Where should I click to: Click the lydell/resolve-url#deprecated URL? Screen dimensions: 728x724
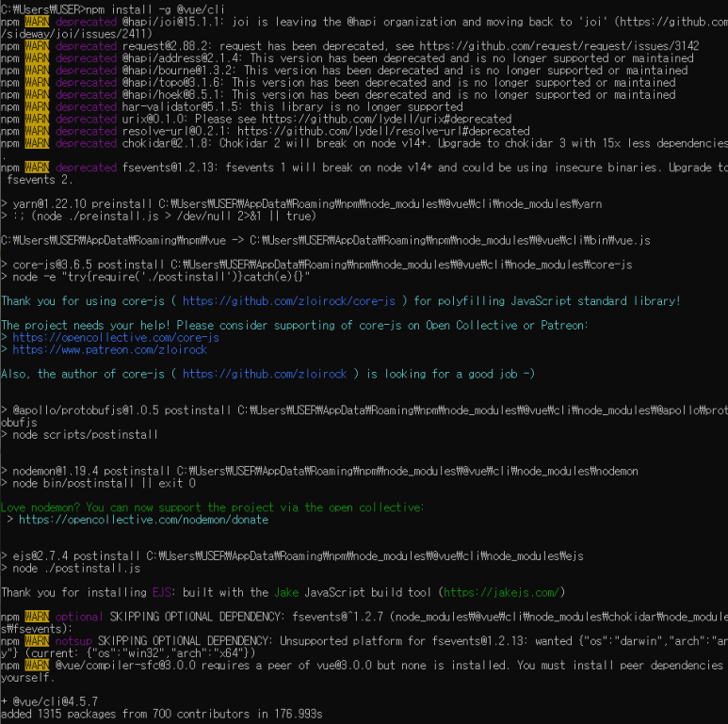pos(383,131)
